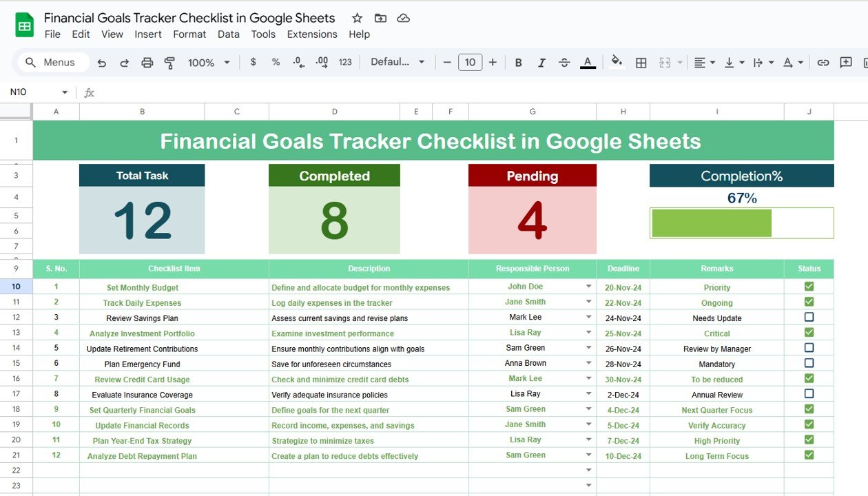Check status for Review Savings Plan

[809, 317]
